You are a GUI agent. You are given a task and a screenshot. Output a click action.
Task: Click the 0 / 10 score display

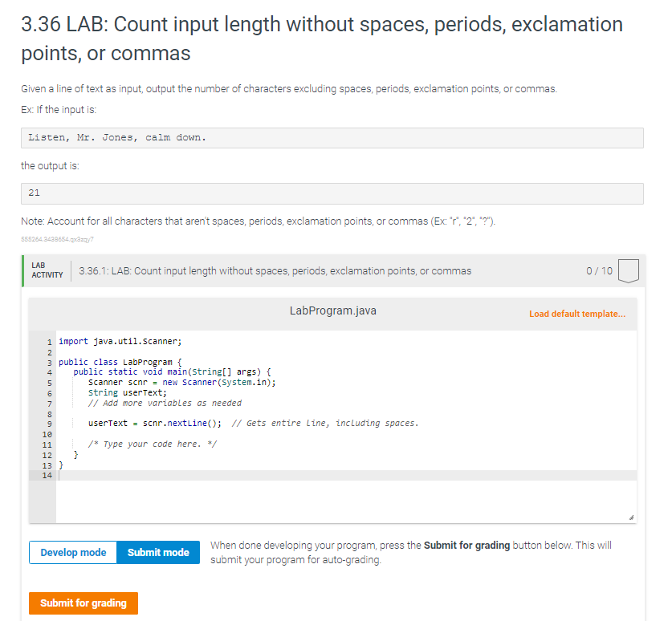click(x=601, y=271)
